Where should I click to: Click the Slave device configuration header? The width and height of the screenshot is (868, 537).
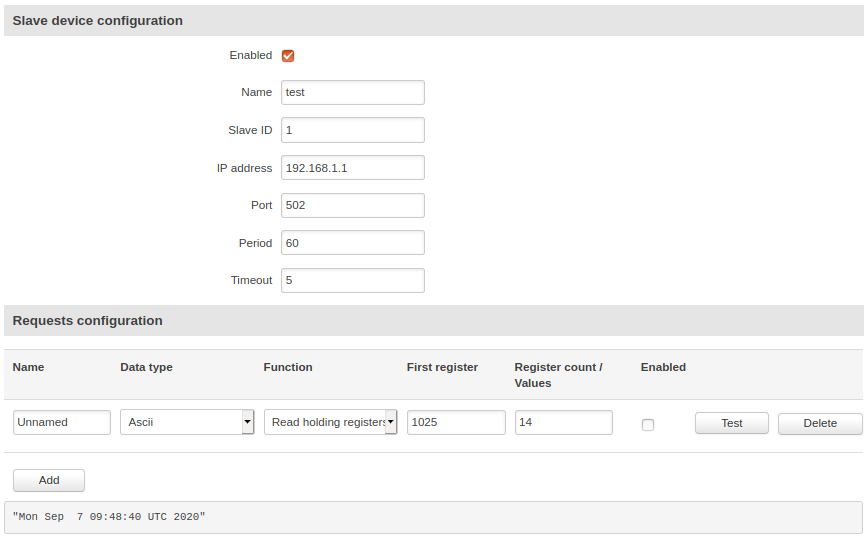[97, 20]
